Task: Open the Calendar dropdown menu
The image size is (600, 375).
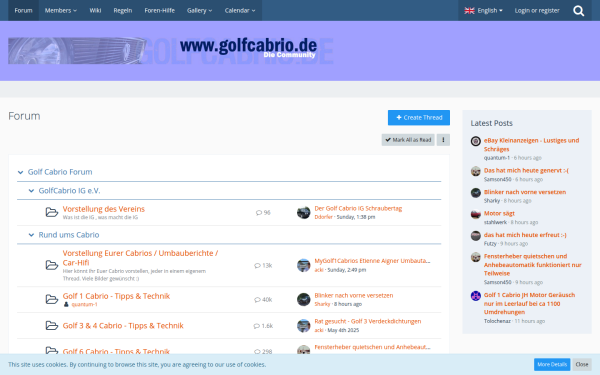Action: click(x=240, y=10)
